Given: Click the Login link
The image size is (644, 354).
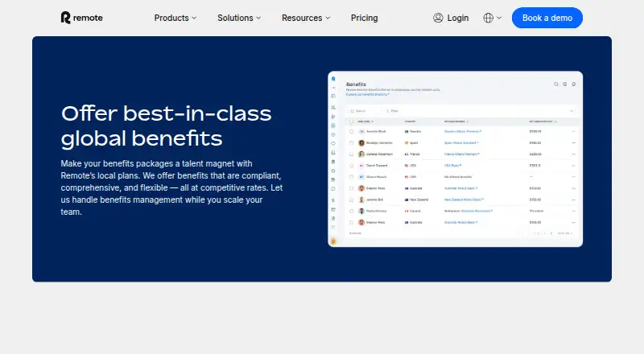Looking at the screenshot, I should tap(451, 18).
